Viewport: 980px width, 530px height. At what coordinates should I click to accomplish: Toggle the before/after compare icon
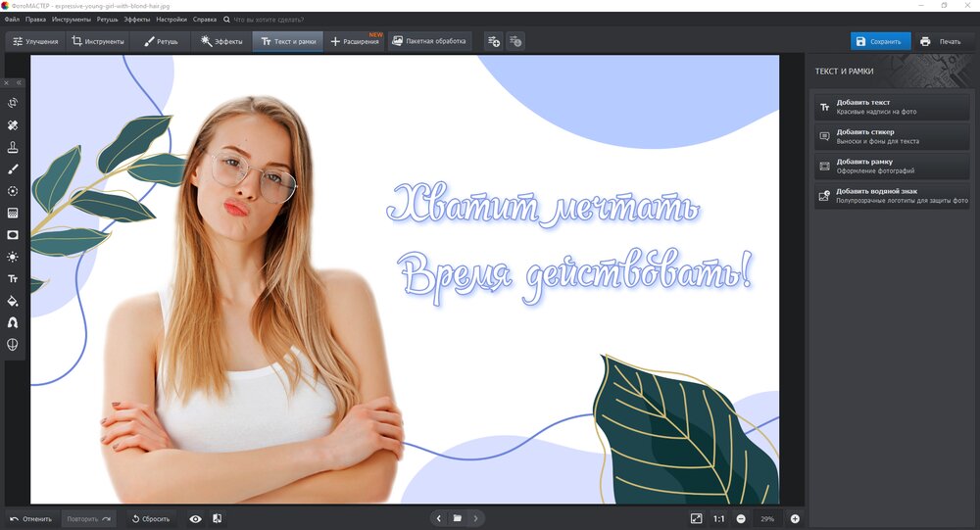point(217,519)
